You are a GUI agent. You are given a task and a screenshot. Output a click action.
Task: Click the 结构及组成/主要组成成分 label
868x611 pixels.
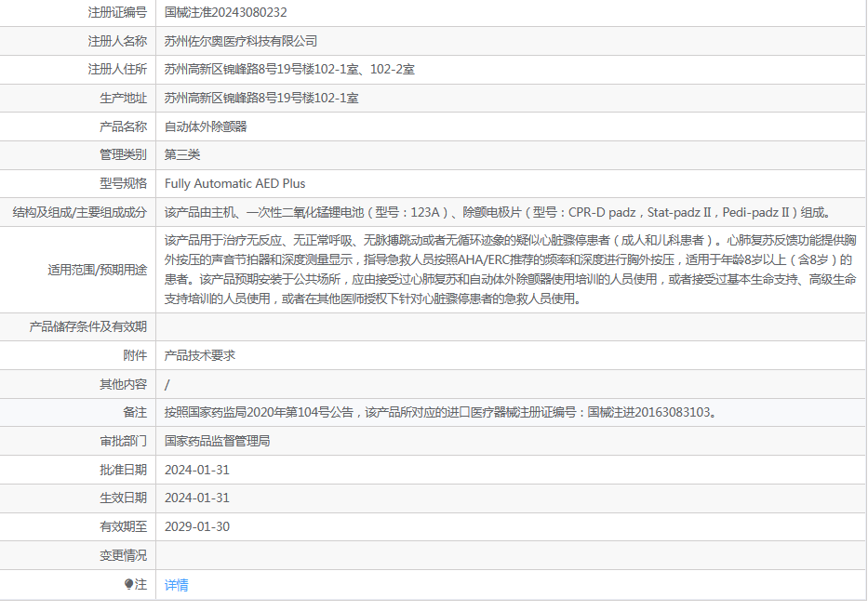coord(80,213)
